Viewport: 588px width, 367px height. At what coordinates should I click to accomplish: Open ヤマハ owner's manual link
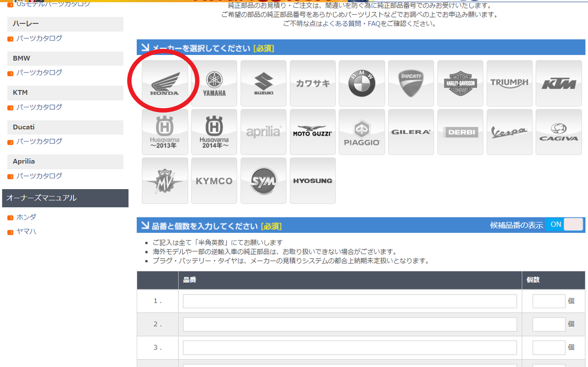26,231
